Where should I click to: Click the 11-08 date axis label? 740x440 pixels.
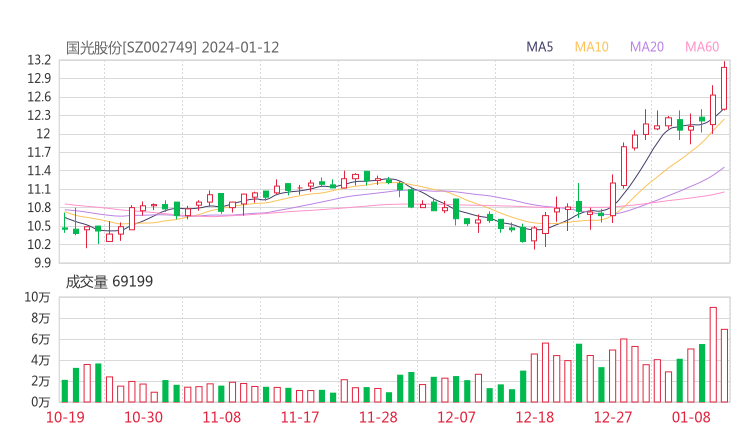pyautogui.click(x=222, y=417)
